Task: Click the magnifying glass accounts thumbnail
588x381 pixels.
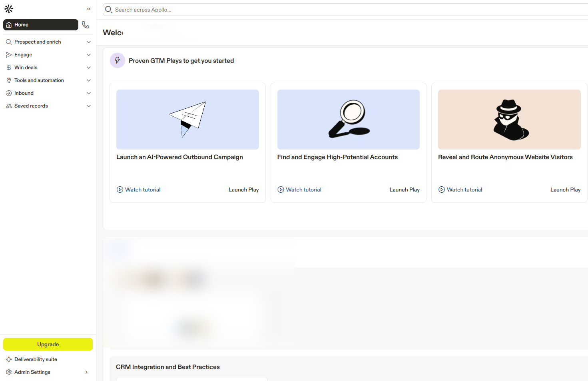Action: 349,120
